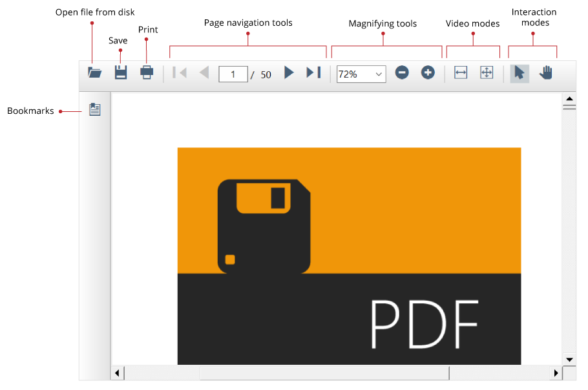Go to the previous page
The image size is (588, 390).
tap(204, 72)
